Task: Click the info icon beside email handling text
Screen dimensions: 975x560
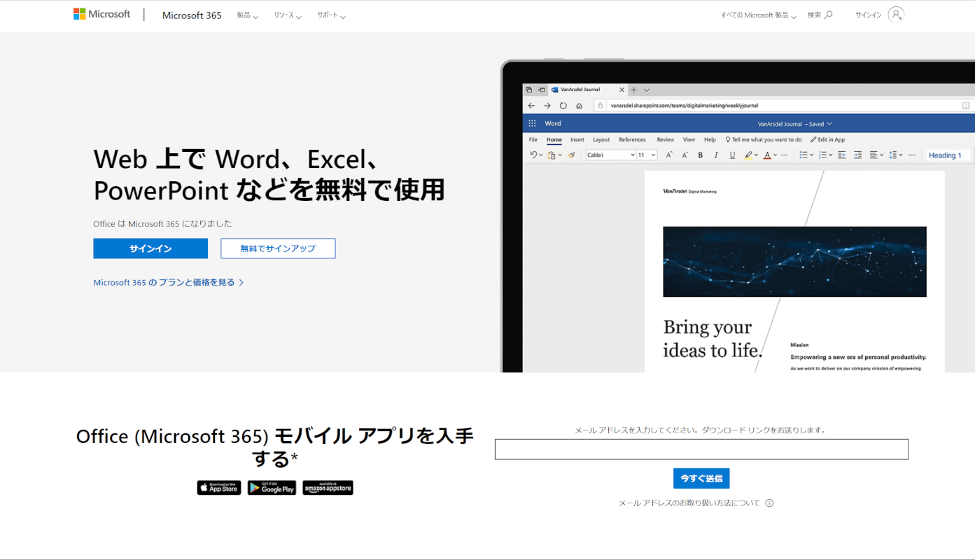Action: click(769, 503)
